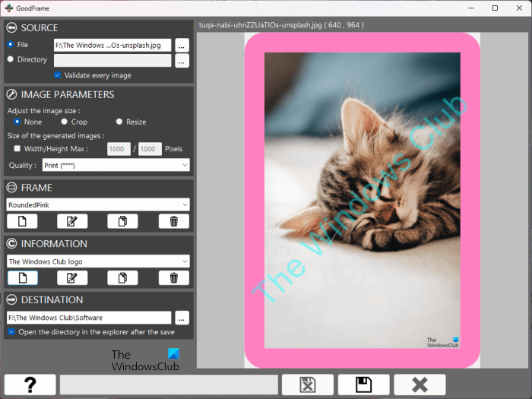Click the source file path field
The height and width of the screenshot is (399, 532).
tap(112, 45)
